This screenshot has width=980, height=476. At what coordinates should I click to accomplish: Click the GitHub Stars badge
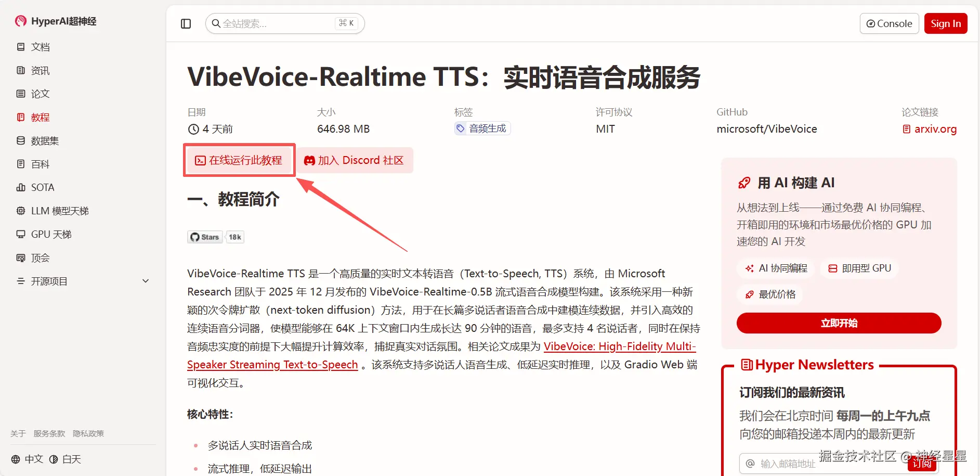205,237
